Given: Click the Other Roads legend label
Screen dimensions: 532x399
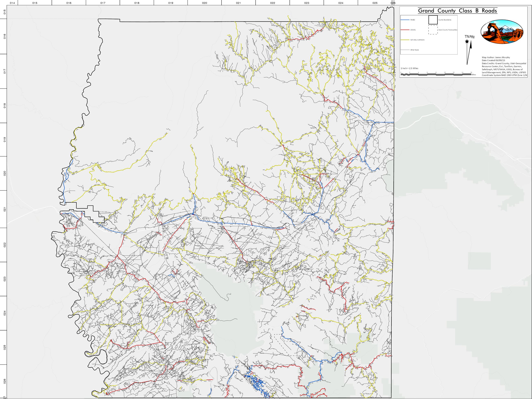Looking at the screenshot, I should click(x=414, y=50).
